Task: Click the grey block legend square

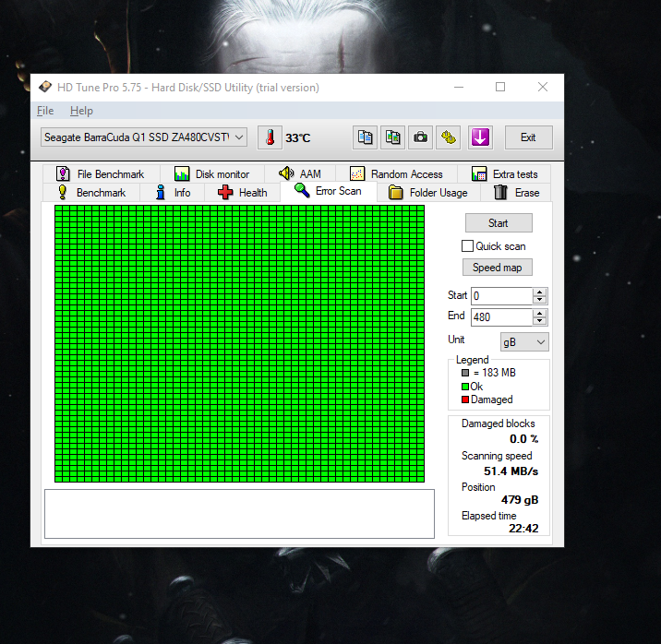Action: coord(465,373)
